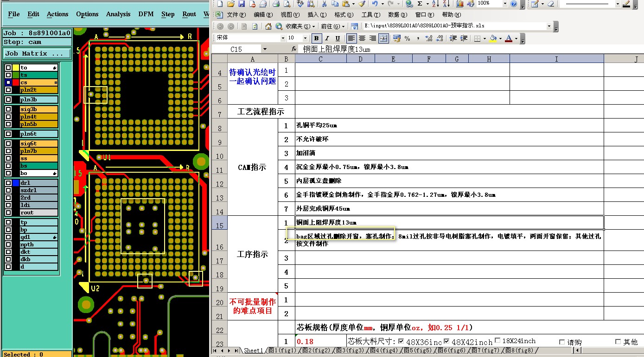644x357 pixels.
Task: Click the Font Color A button
Action: click(x=509, y=38)
